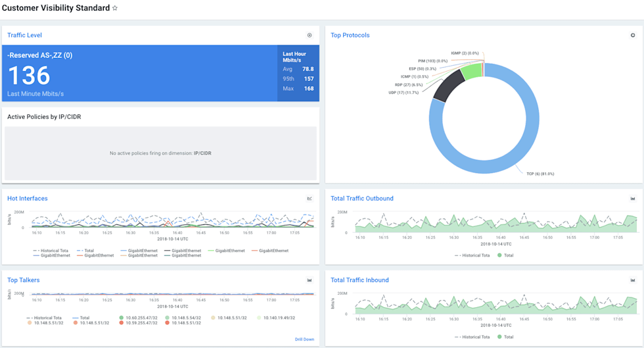Click the 10.140.19.49/32 legend entry
The height and width of the screenshot is (348, 644).
[276, 318]
